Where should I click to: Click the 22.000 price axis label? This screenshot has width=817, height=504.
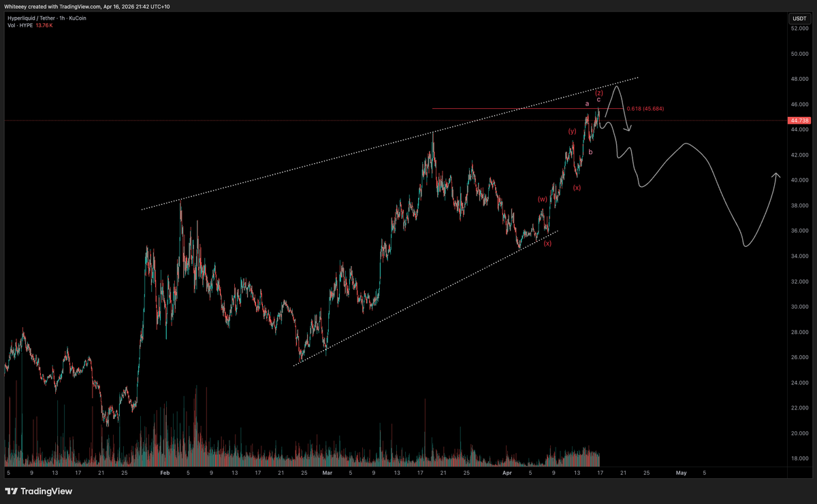pos(799,407)
